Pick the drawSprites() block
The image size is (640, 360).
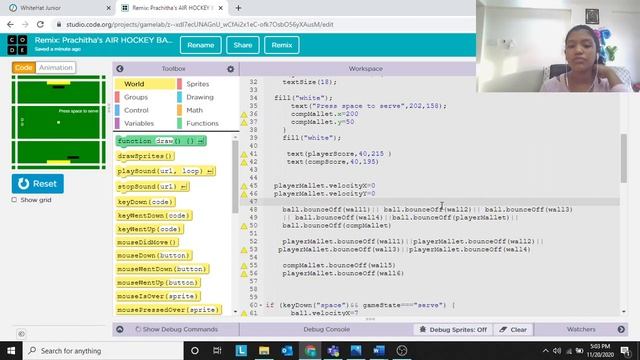(x=146, y=156)
